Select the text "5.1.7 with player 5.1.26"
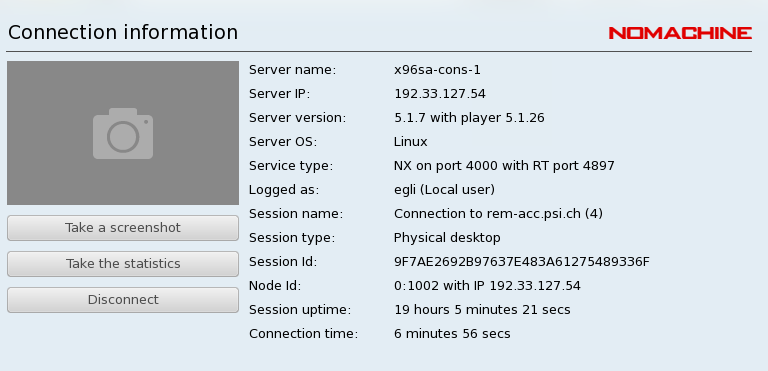The image size is (768, 371). (469, 118)
